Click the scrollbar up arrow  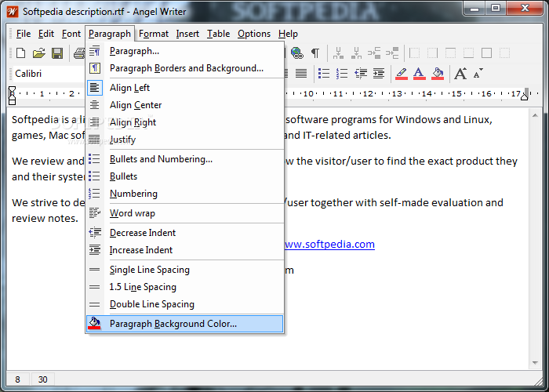tap(535, 116)
